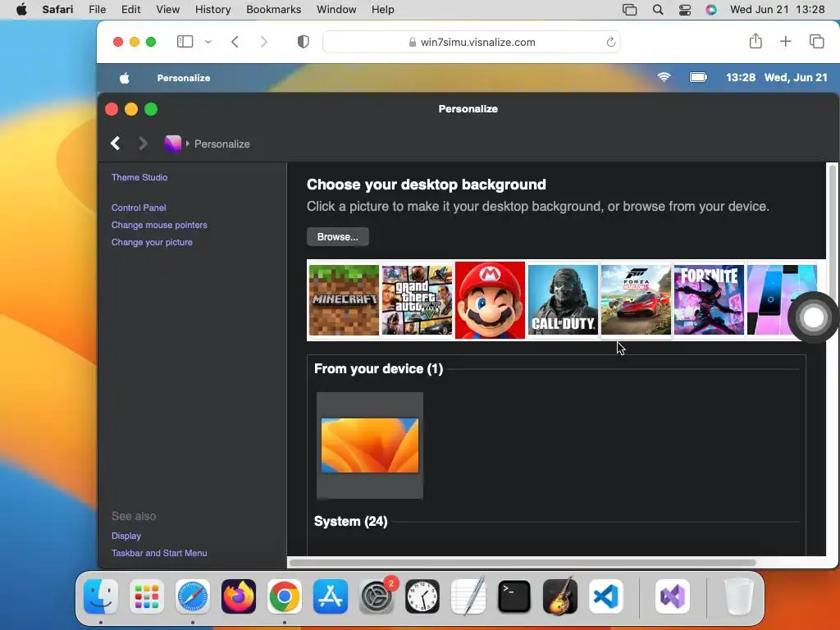Open Finder from the dock

(101, 596)
